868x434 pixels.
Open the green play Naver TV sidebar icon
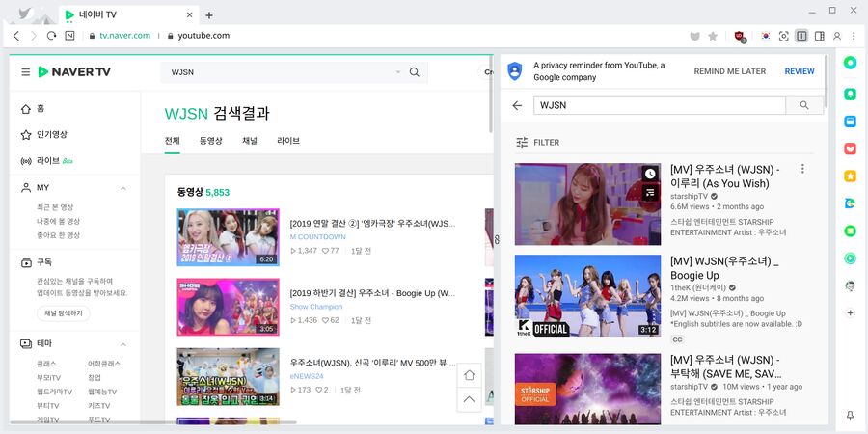click(x=850, y=258)
